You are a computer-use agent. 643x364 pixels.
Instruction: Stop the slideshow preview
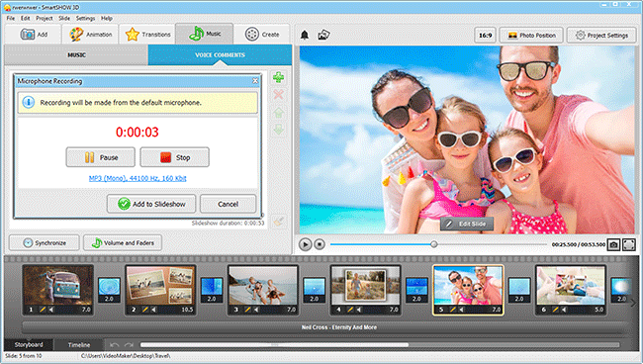(x=320, y=244)
